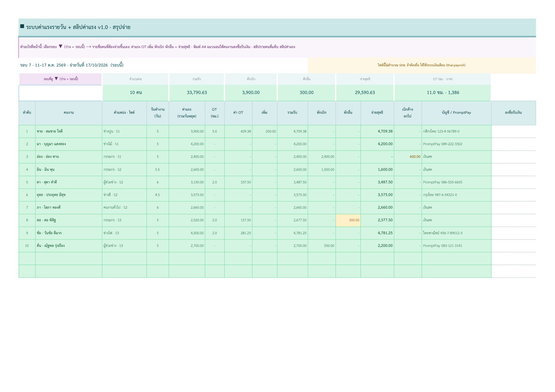The width and height of the screenshot is (555, 392).
Task: Click the highlighted 300.00 other-deduction cell
Action: coord(348,220)
